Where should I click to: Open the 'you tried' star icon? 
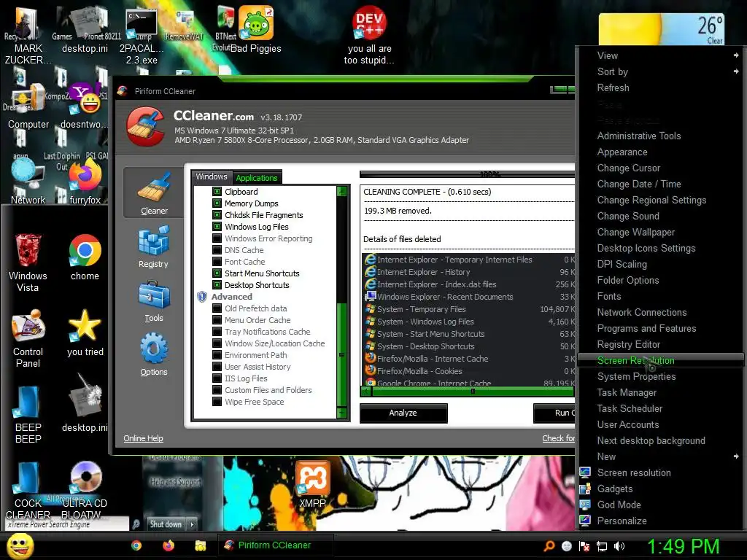click(x=85, y=332)
